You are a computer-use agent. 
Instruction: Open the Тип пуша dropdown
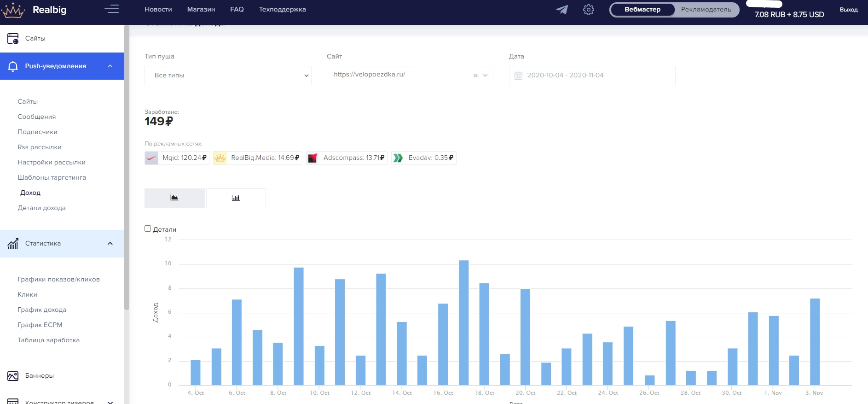[x=228, y=76]
